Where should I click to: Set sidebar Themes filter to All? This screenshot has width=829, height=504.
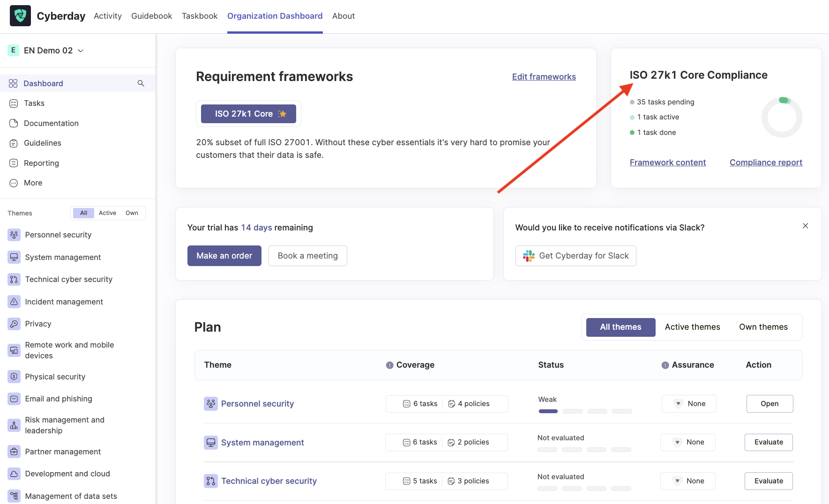coord(83,213)
